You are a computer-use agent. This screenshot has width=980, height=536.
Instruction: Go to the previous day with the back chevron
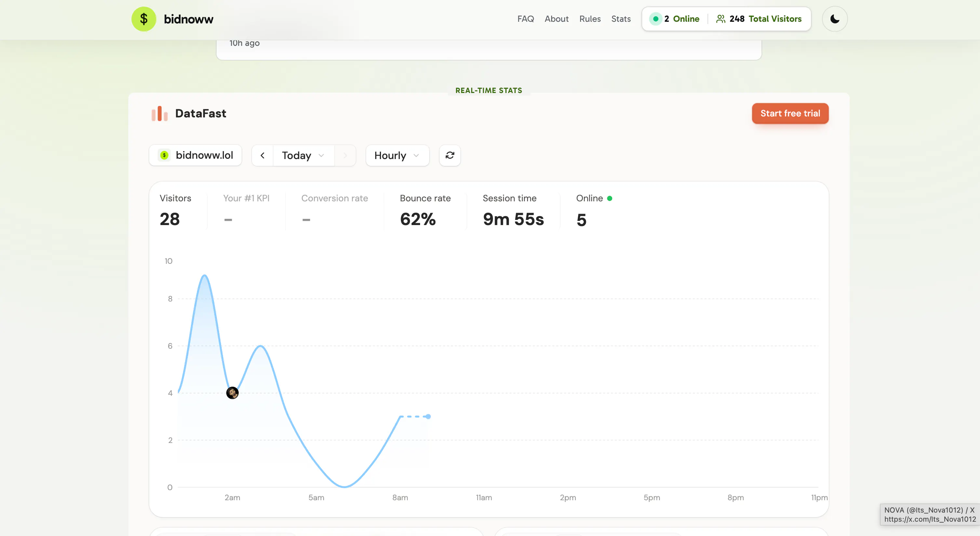tap(262, 155)
